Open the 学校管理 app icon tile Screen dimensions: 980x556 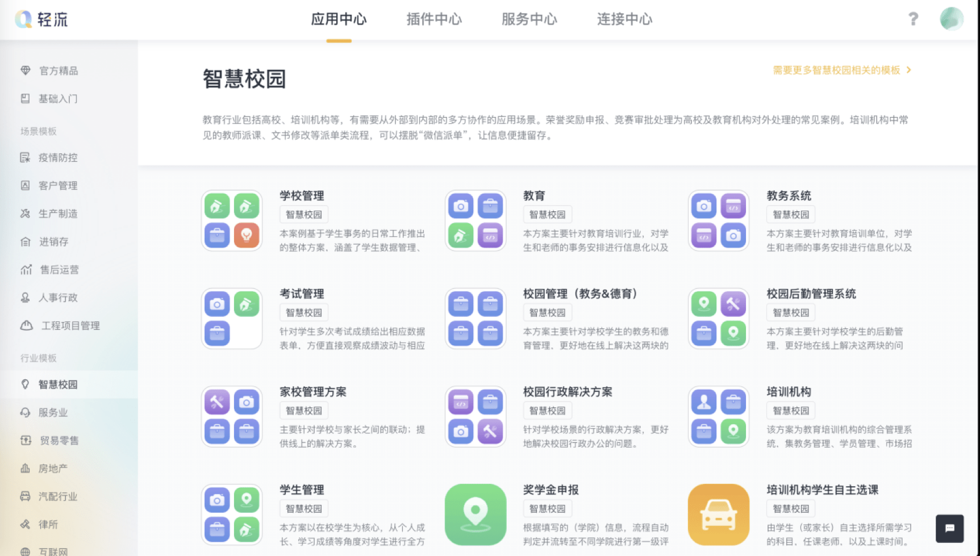pyautogui.click(x=232, y=220)
